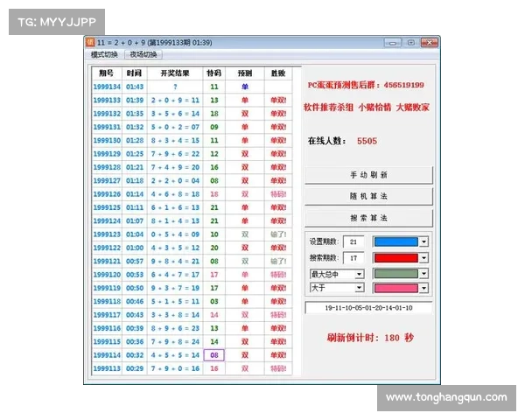Click the 刷新倒计时 180 秒 text
Viewport: 525px width, 420px height.
[370, 337]
